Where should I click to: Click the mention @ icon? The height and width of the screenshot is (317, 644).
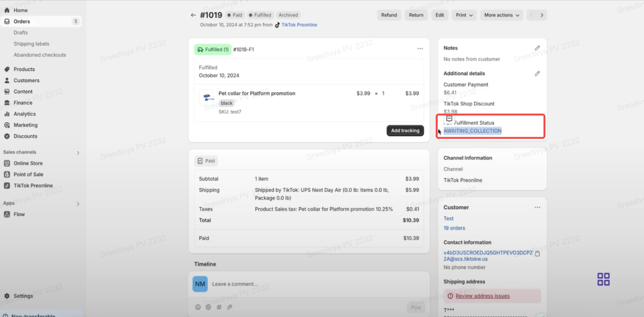(208, 307)
